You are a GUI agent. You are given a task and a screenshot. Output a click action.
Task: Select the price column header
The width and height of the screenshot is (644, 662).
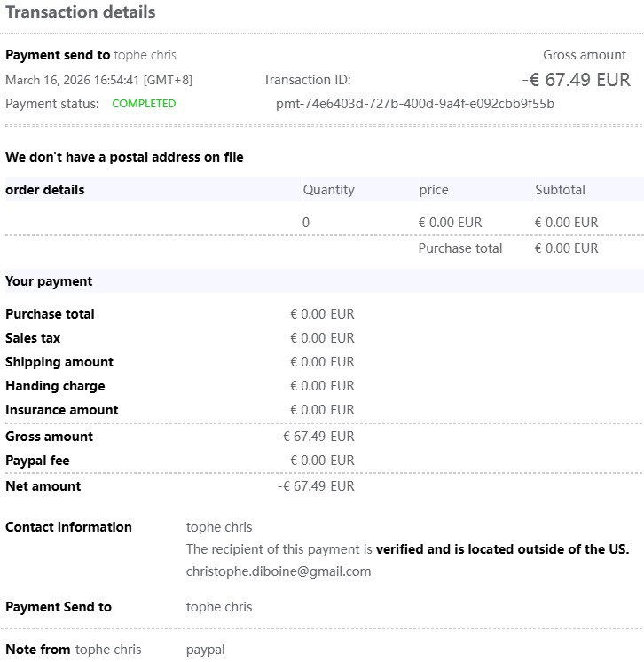pyautogui.click(x=434, y=190)
